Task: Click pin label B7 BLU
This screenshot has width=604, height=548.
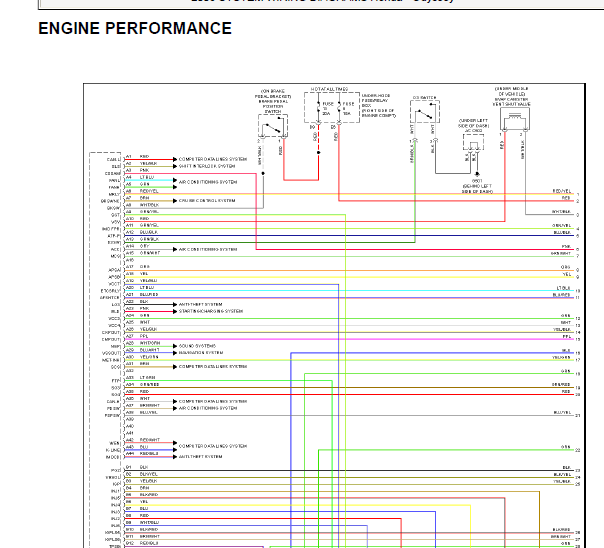Action: point(137,509)
